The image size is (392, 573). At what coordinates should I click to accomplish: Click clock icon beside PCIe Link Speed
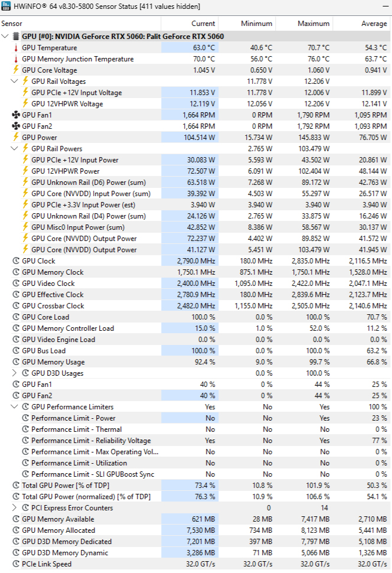(16, 564)
